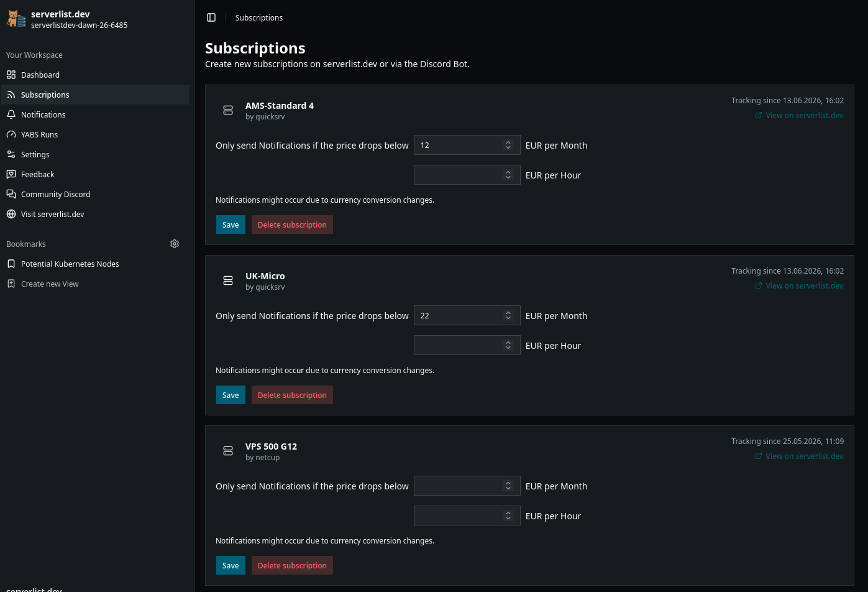The height and width of the screenshot is (592, 868).
Task: Click 'by netcup' provider text
Action: 263,458
